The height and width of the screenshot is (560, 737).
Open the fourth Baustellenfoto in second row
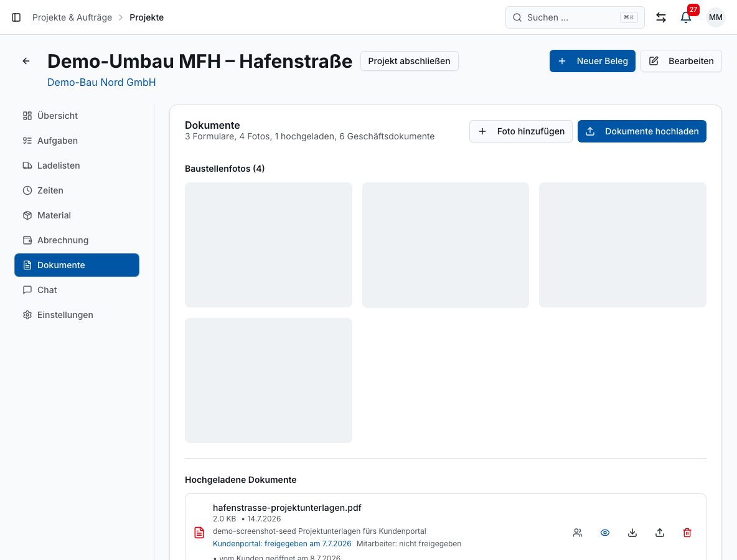[268, 381]
